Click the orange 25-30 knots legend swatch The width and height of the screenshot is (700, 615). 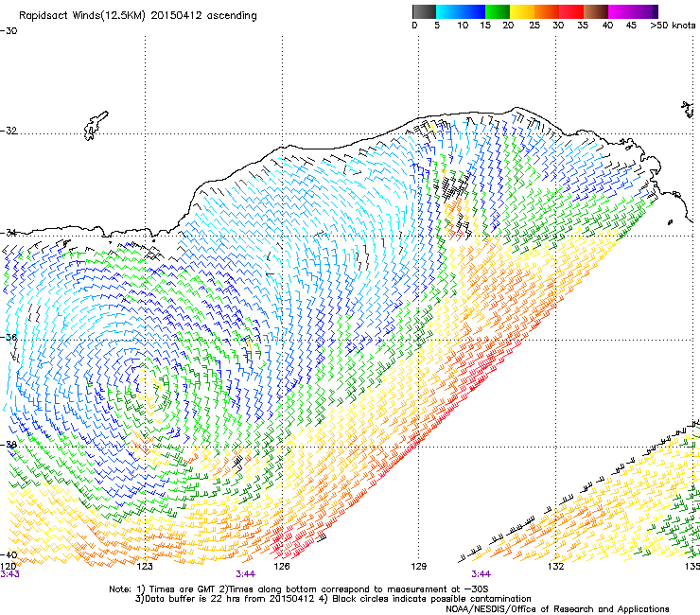[x=547, y=11]
